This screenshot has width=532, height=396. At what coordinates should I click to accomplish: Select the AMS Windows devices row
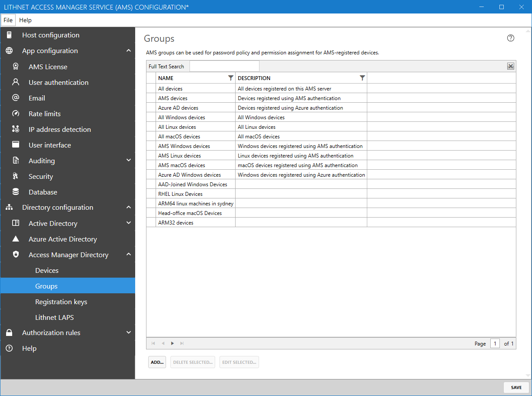(331, 146)
